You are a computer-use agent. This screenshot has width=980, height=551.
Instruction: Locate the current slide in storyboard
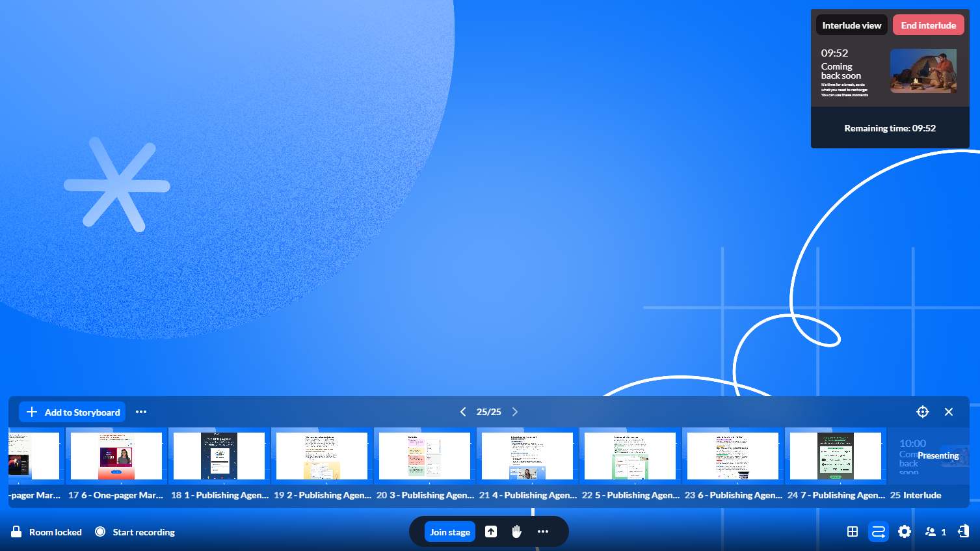pyautogui.click(x=923, y=412)
